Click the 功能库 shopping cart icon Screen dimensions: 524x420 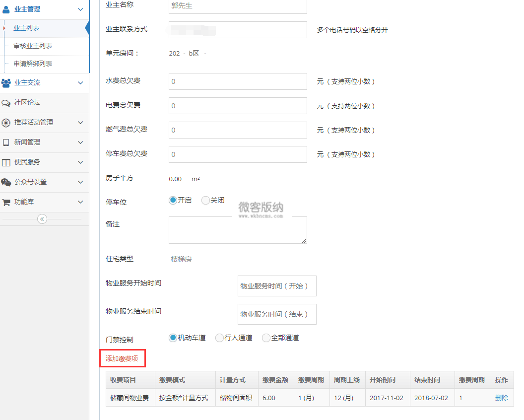pos(6,202)
